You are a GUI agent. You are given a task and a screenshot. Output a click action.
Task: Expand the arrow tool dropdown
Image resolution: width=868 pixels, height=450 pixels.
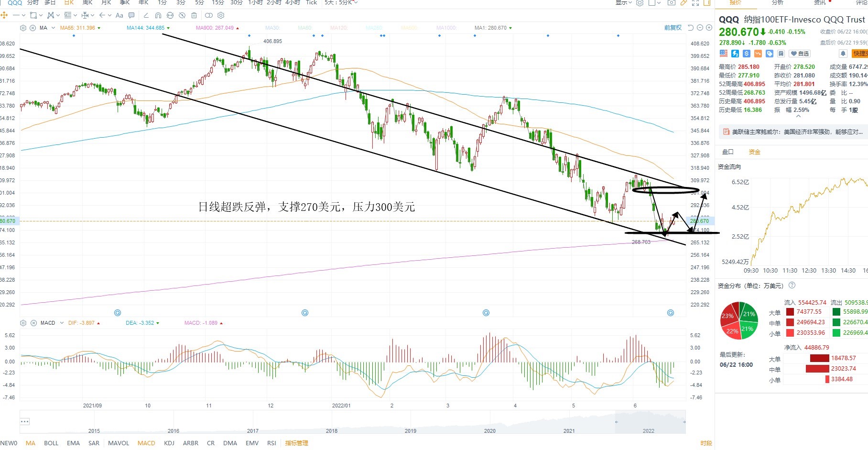pyautogui.click(x=109, y=15)
